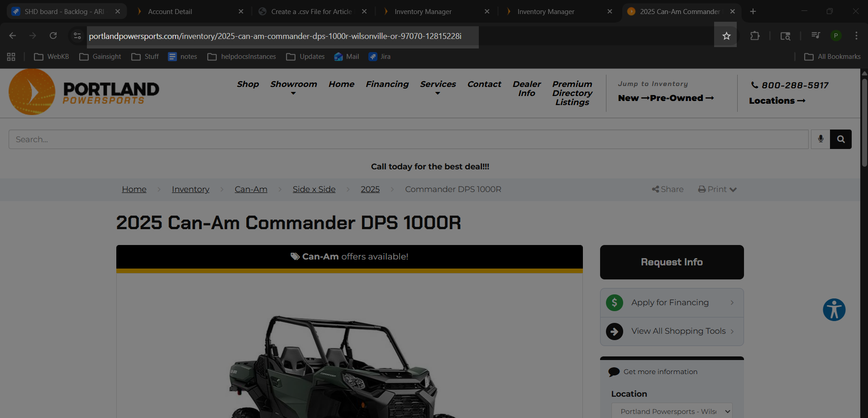Click the Request Info button

click(x=672, y=262)
